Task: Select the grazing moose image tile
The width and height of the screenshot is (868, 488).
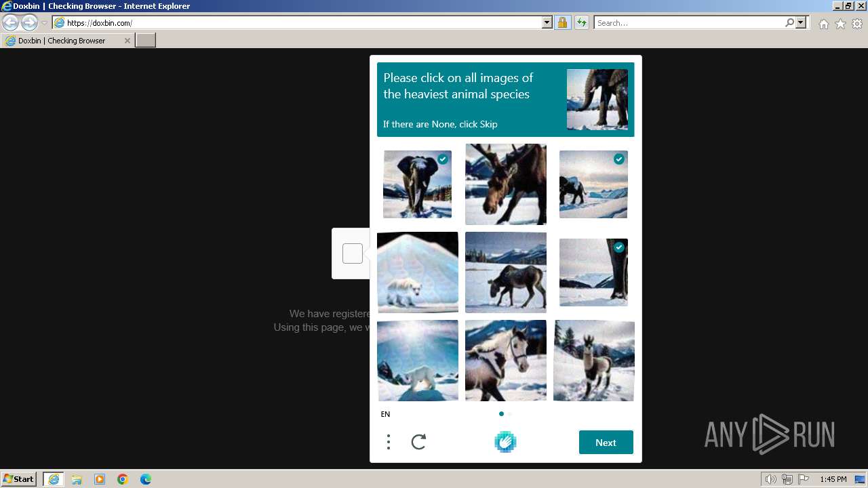Action: 505,272
